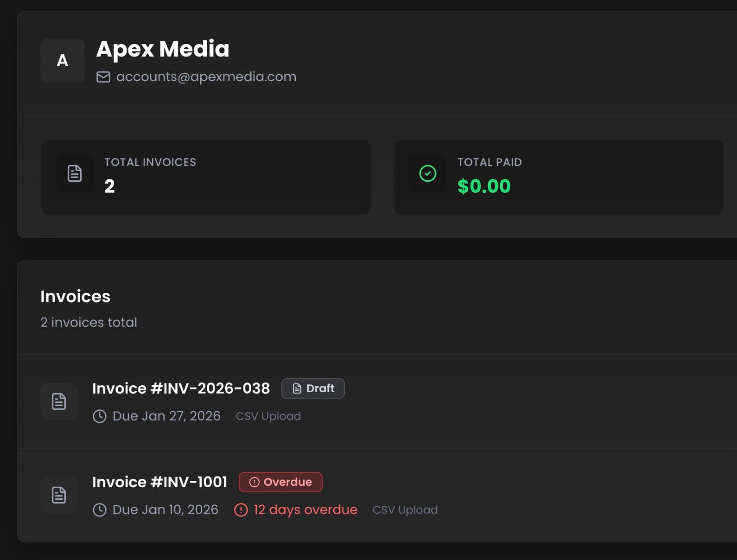The height and width of the screenshot is (560, 737).
Task: Click the Draft status badge
Action: pos(313,388)
